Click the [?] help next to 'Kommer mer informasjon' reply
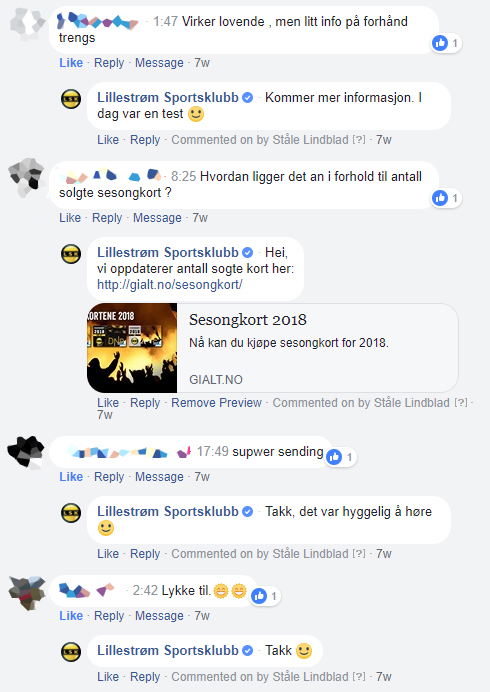The width and height of the screenshot is (490, 692). (x=359, y=140)
